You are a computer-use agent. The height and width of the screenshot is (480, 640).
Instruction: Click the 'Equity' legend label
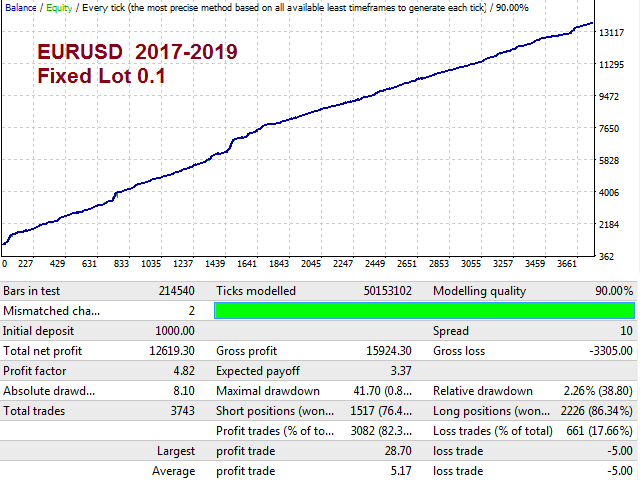click(x=59, y=7)
